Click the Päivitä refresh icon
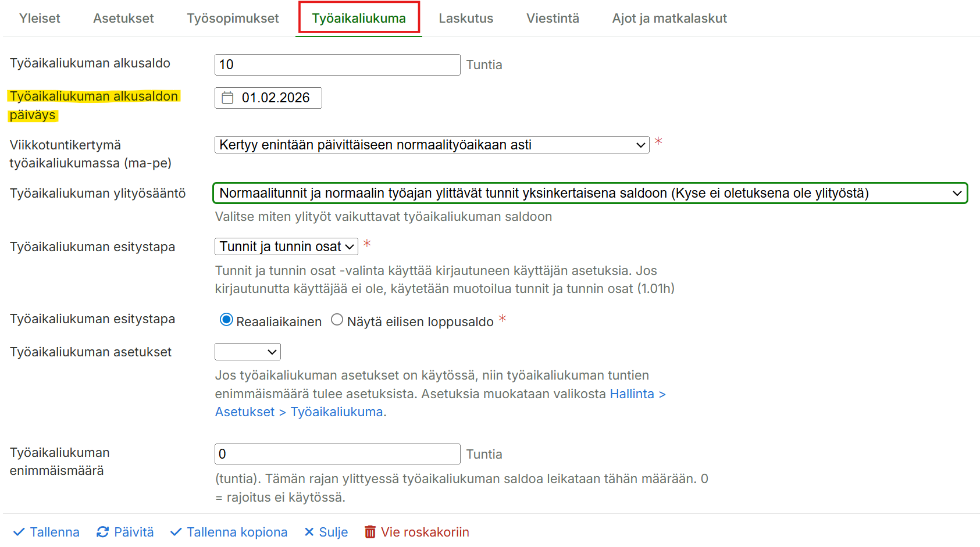This screenshot has width=980, height=547. [103, 532]
